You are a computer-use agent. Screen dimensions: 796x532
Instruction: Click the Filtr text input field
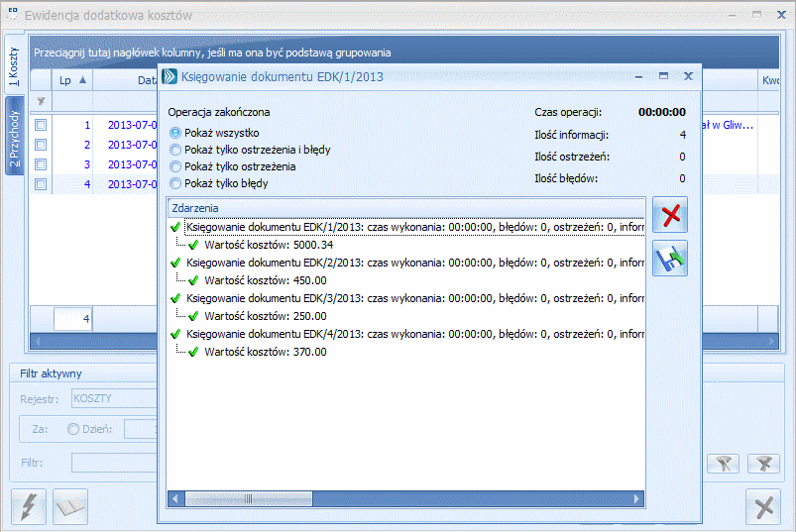(115, 463)
